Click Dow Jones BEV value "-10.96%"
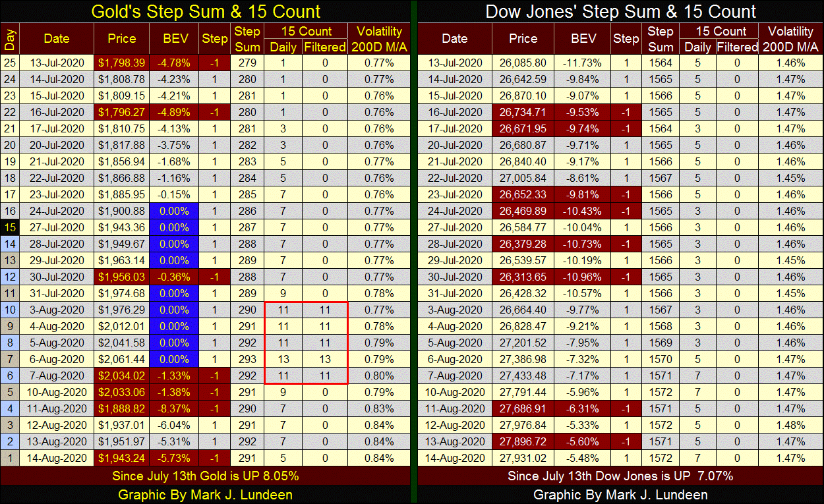 [583, 277]
